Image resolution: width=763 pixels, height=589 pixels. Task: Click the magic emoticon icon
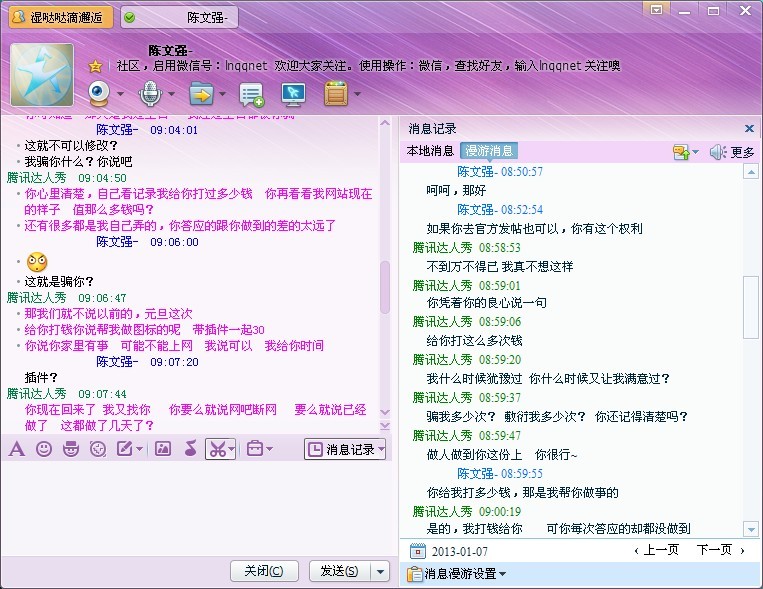pyautogui.click(x=71, y=449)
